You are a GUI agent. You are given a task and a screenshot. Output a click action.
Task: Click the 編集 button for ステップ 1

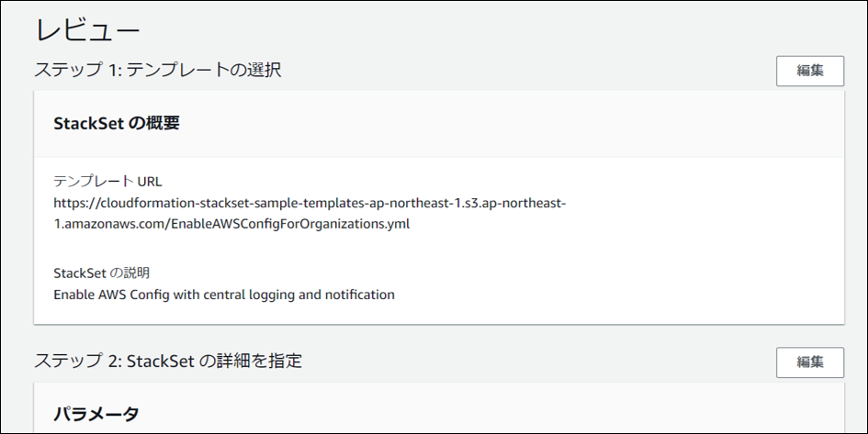809,71
